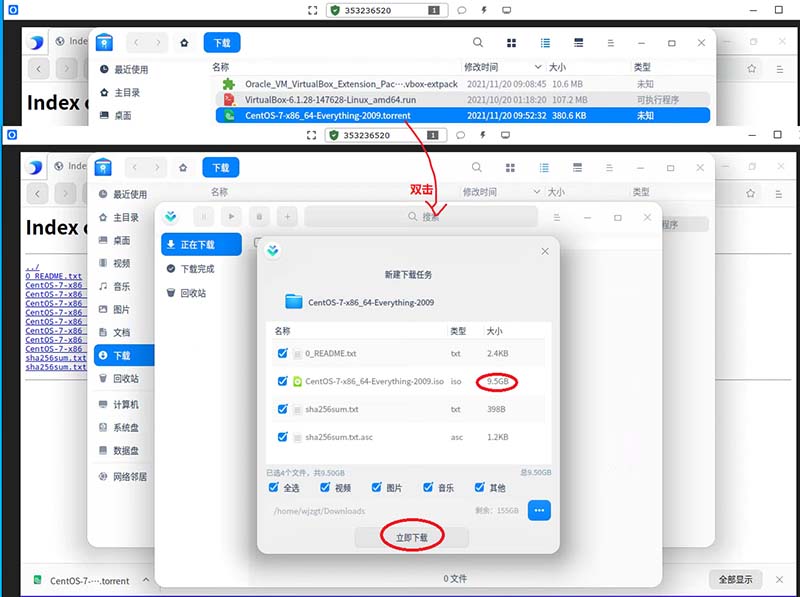
Task: Click the 大小 column header in the dialog
Action: click(x=494, y=331)
